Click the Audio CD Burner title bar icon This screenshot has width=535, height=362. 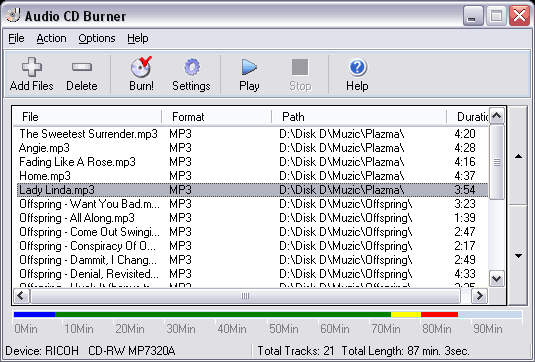(x=13, y=15)
